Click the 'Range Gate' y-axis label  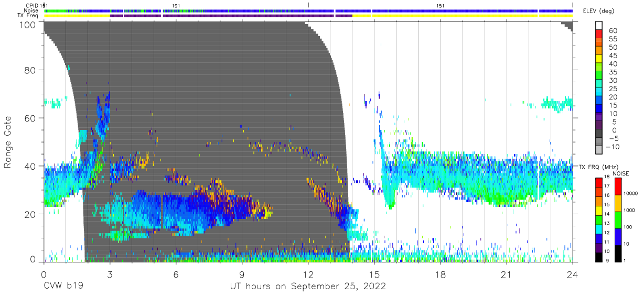pos(8,142)
